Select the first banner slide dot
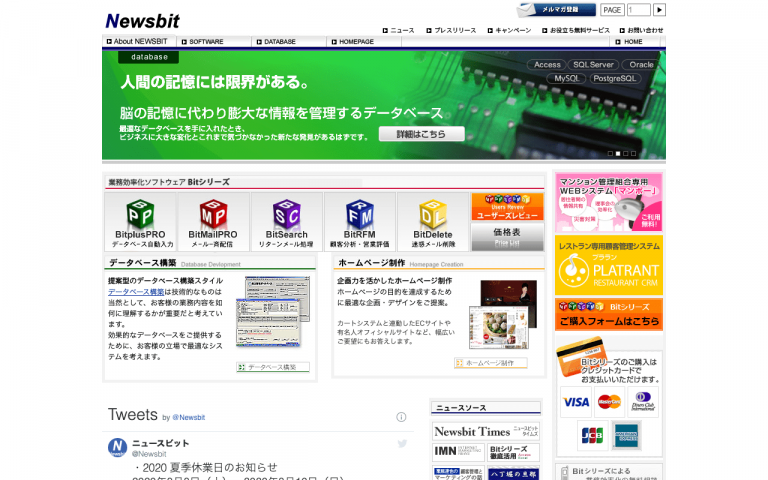Image resolution: width=768 pixels, height=480 pixels. pos(610,153)
